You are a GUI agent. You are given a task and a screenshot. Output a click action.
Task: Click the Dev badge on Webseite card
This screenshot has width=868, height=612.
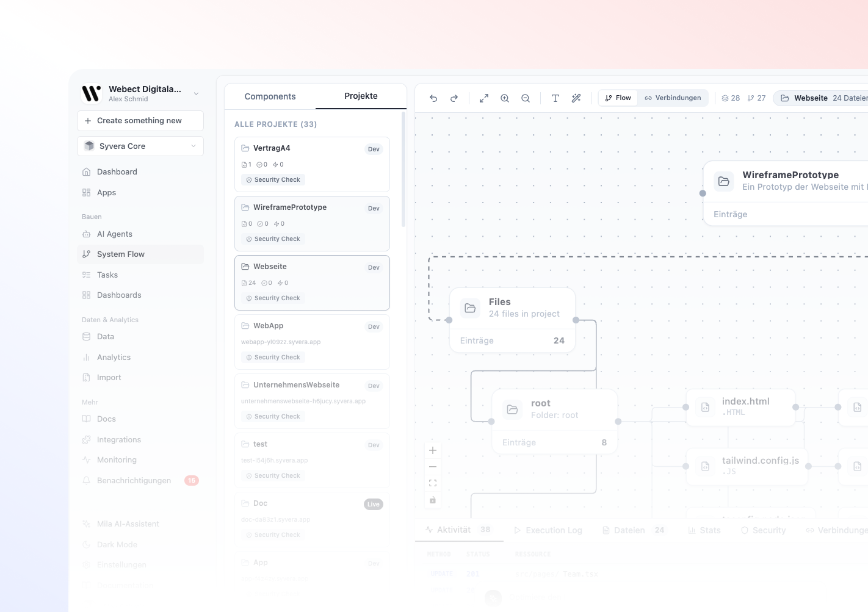pos(374,268)
